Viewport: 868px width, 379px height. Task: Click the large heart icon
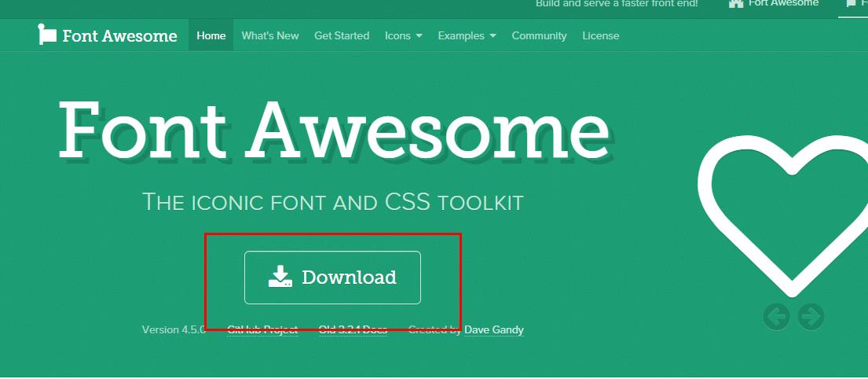click(x=782, y=216)
